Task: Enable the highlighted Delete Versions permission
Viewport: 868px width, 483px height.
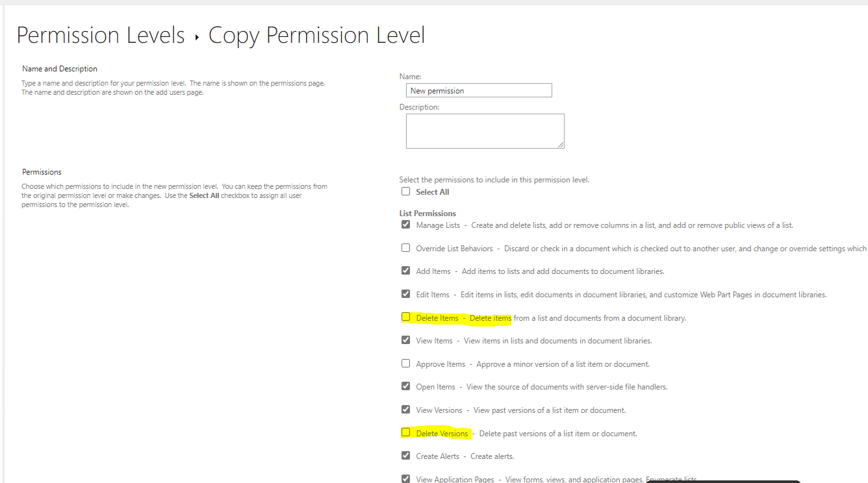Action: (x=405, y=432)
